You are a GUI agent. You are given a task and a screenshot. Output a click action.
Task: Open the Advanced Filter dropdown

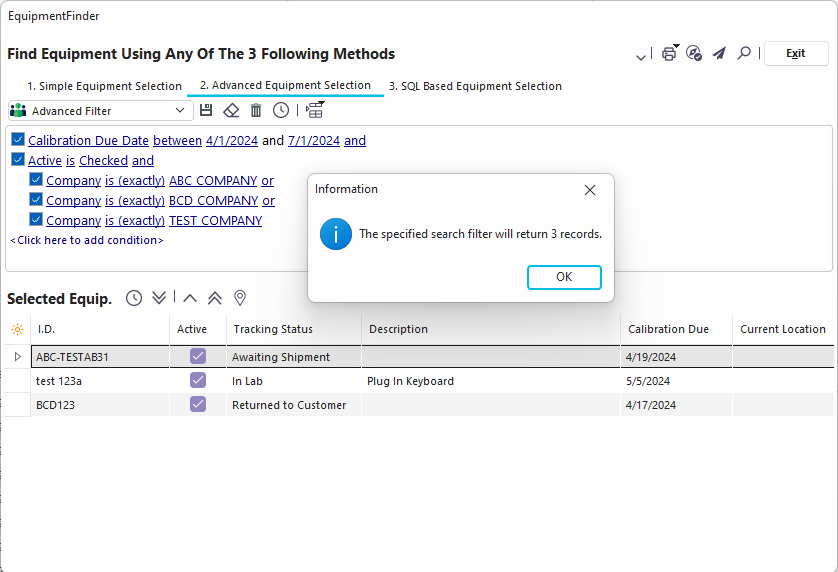pyautogui.click(x=180, y=111)
